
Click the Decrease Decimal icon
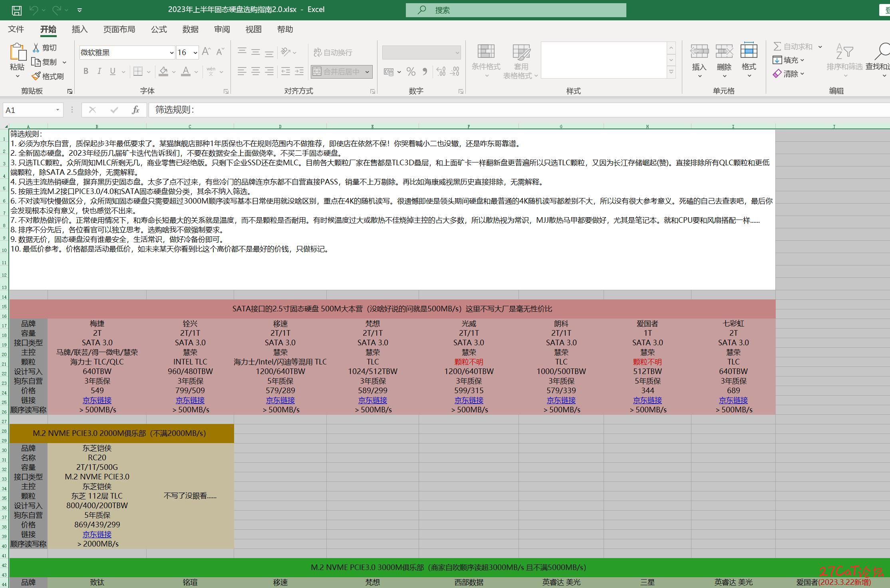click(455, 71)
